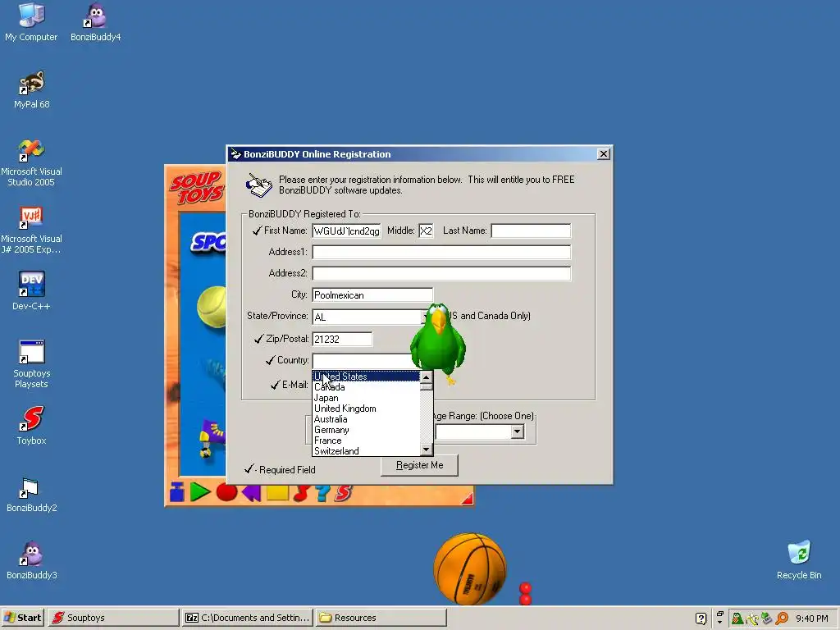Screen dimensions: 840x630
Task: Open the Age Range dropdown
Action: pyautogui.click(x=517, y=431)
